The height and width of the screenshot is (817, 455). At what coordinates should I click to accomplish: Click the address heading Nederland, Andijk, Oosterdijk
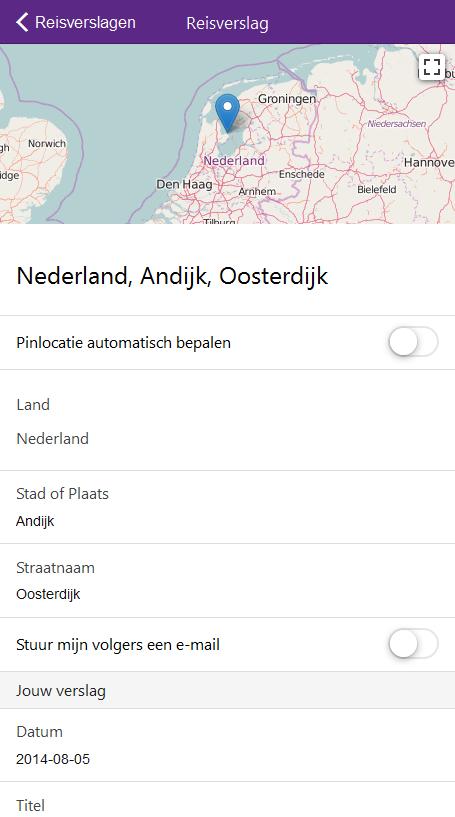point(172,276)
